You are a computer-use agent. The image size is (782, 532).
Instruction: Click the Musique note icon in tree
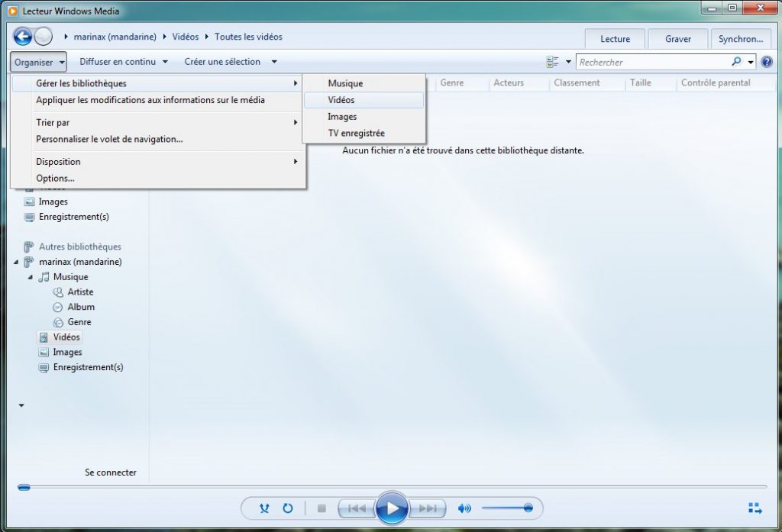pos(44,277)
